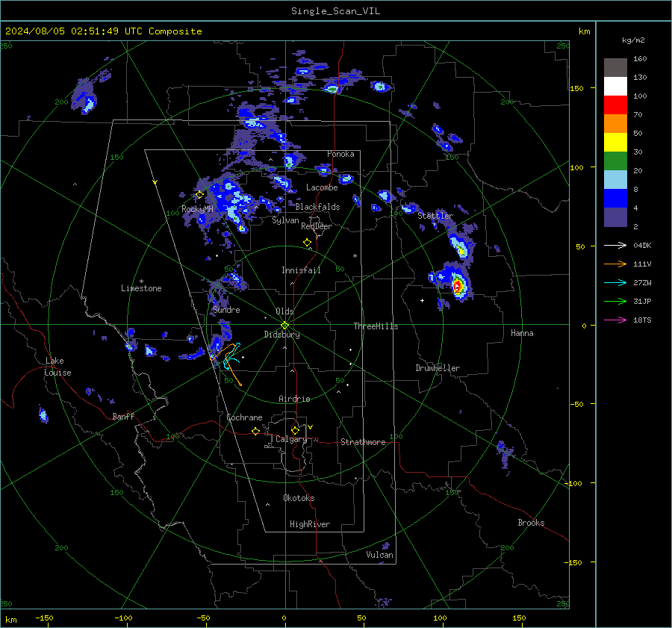Click the Single_Scan_VIL title
Viewport: 672px width, 628px height.
click(x=335, y=11)
